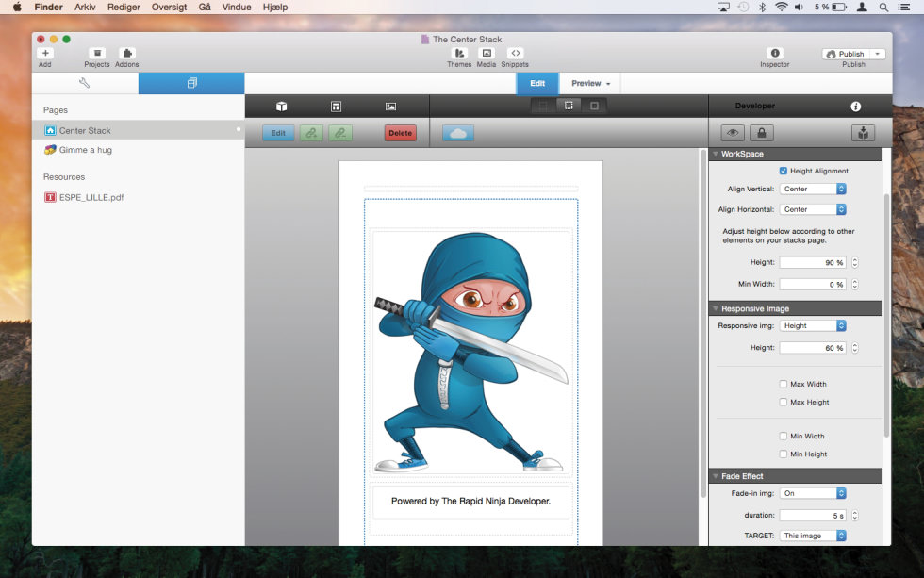
Task: Open the Projects toolbar icon
Action: [97, 53]
